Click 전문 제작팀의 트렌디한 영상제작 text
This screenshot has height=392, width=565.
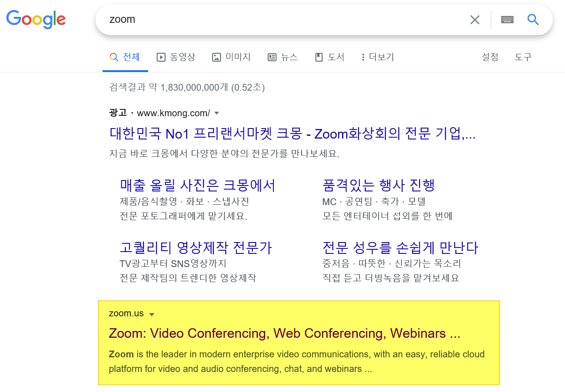pos(188,278)
